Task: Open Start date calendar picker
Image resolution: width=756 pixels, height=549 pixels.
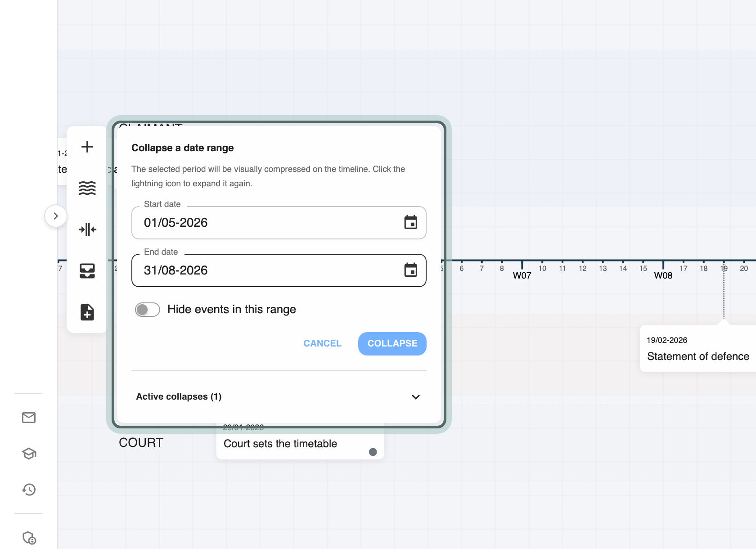Action: [411, 222]
